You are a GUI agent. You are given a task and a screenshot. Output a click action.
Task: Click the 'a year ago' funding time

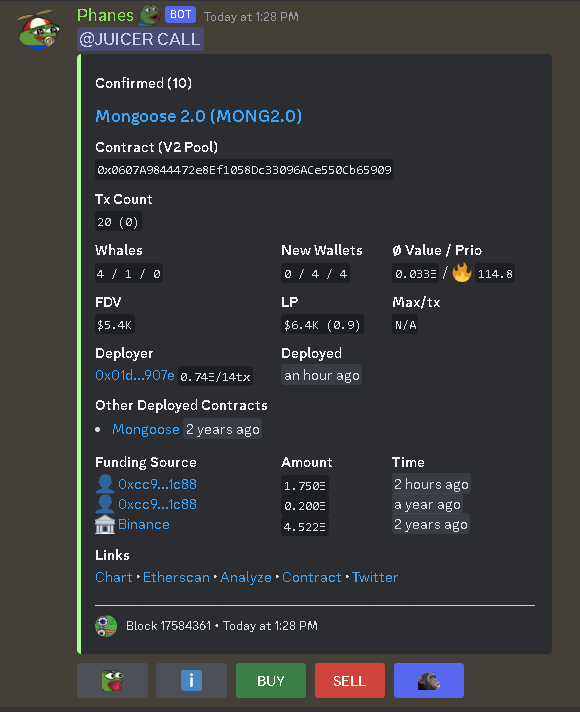click(427, 504)
